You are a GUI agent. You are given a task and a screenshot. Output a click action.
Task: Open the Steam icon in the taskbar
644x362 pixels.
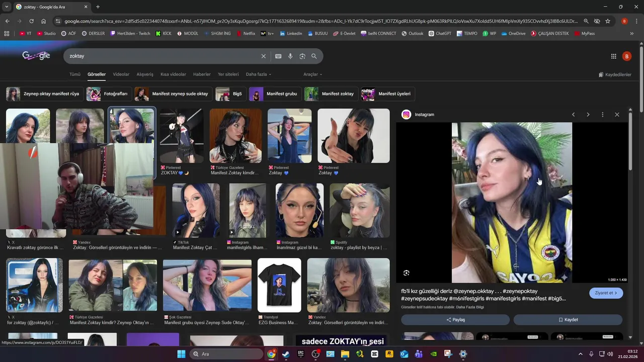(286, 354)
